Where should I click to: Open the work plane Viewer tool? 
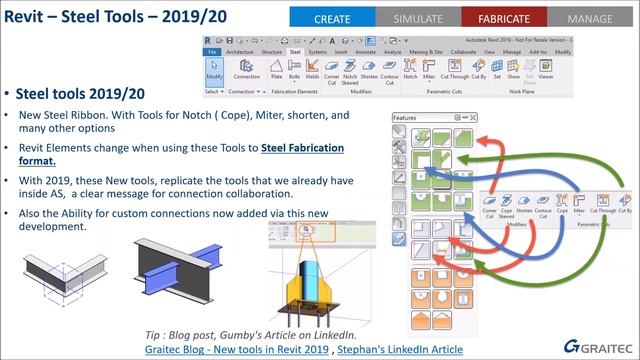point(546,69)
